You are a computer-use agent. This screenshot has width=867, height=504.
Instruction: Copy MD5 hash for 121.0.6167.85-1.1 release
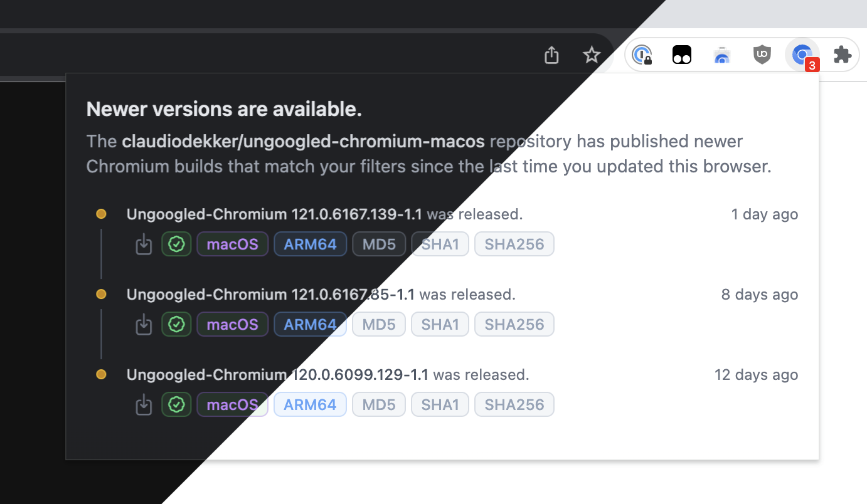tap(379, 325)
